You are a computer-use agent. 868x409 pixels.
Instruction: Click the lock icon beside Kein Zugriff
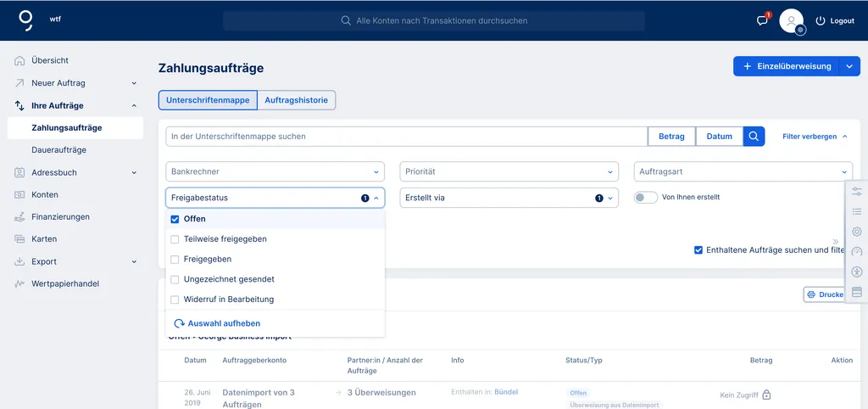766,395
